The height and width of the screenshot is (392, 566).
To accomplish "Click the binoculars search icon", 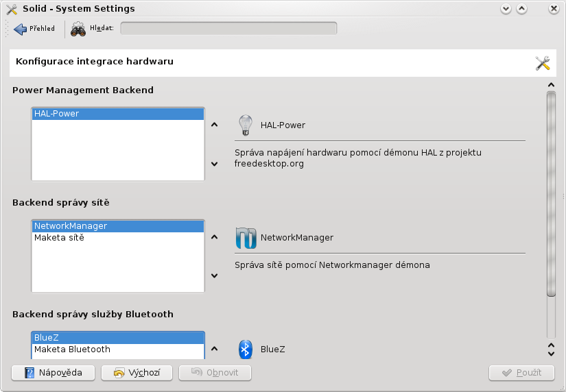I will tap(78, 29).
